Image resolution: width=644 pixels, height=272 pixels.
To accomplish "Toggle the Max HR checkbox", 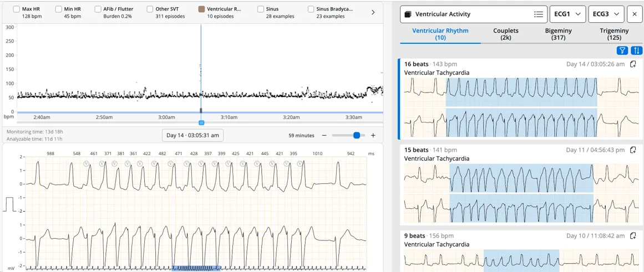I will click(x=17, y=9).
